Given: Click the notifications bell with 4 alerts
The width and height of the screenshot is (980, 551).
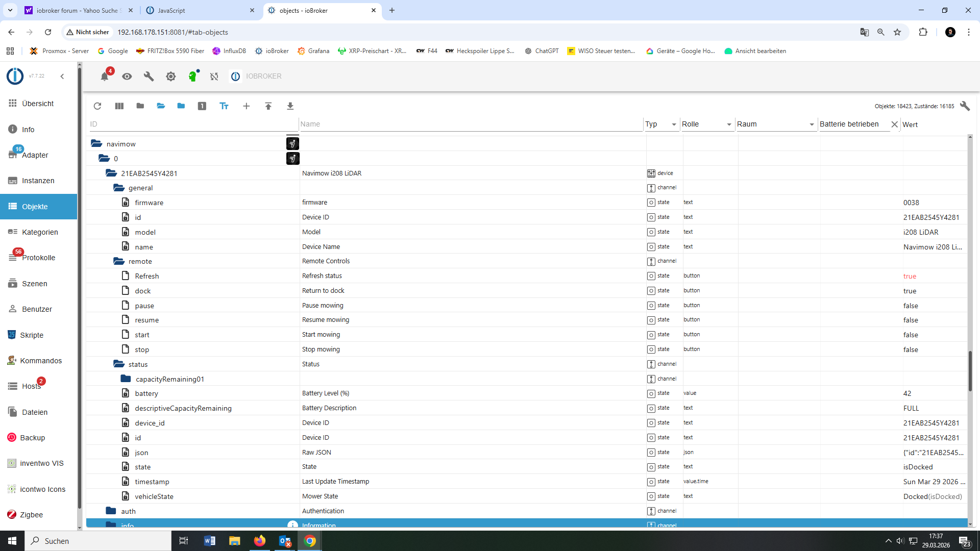Looking at the screenshot, I should tap(105, 77).
